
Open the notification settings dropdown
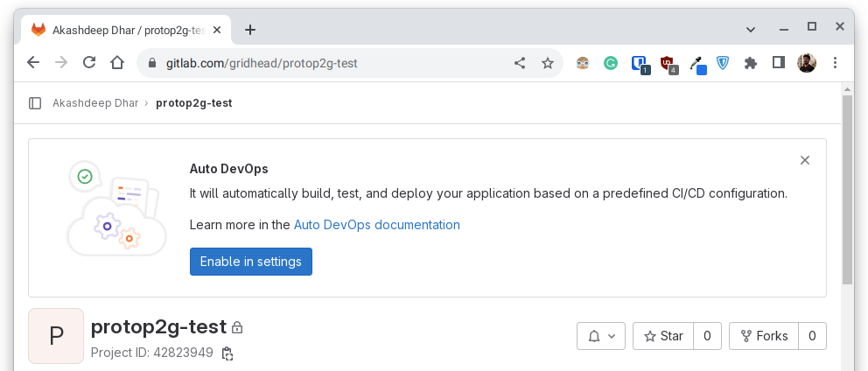click(x=601, y=336)
